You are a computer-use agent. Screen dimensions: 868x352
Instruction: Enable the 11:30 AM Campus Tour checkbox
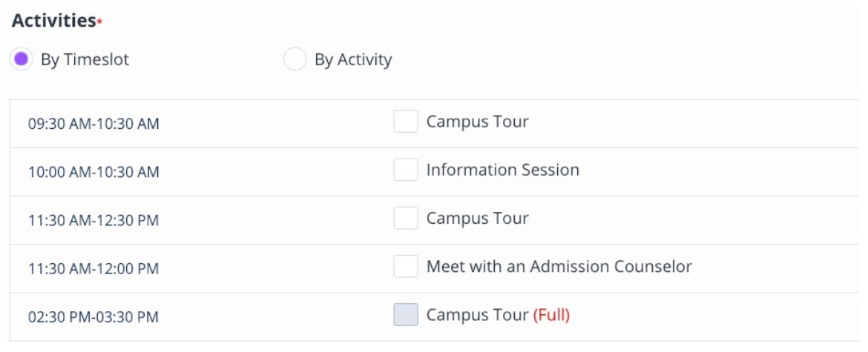point(406,219)
